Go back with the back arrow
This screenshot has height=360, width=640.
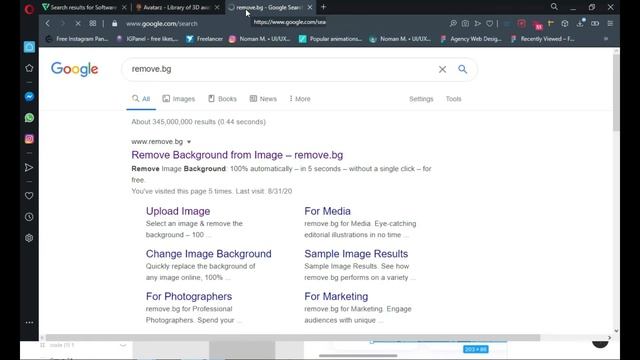[x=48, y=24]
